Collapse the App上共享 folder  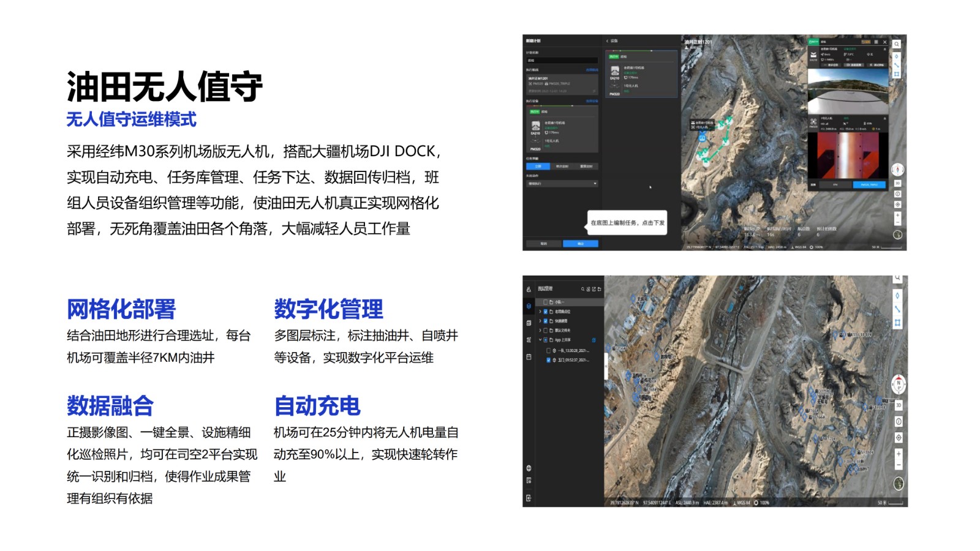[540, 340]
